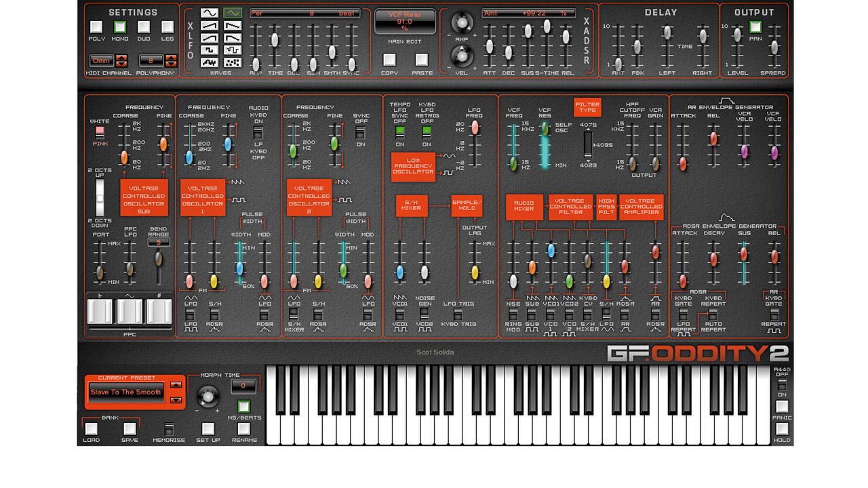
Task: Click the Rename preset button
Action: click(243, 428)
